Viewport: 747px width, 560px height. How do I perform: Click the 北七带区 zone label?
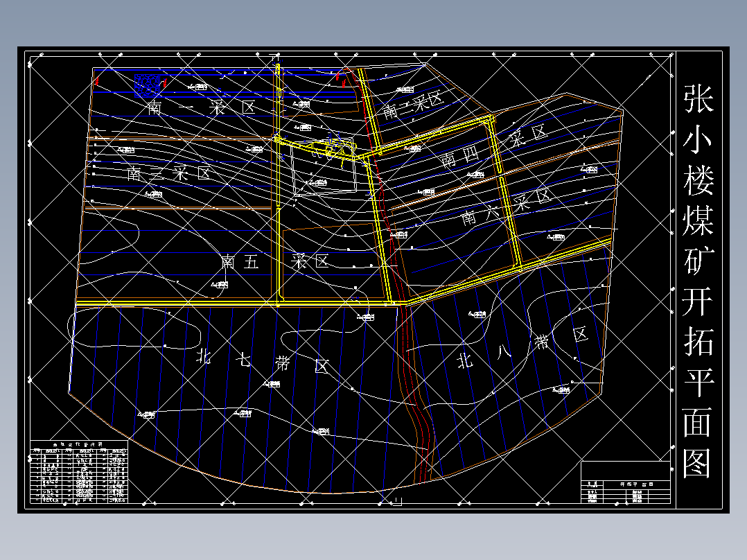point(263,361)
